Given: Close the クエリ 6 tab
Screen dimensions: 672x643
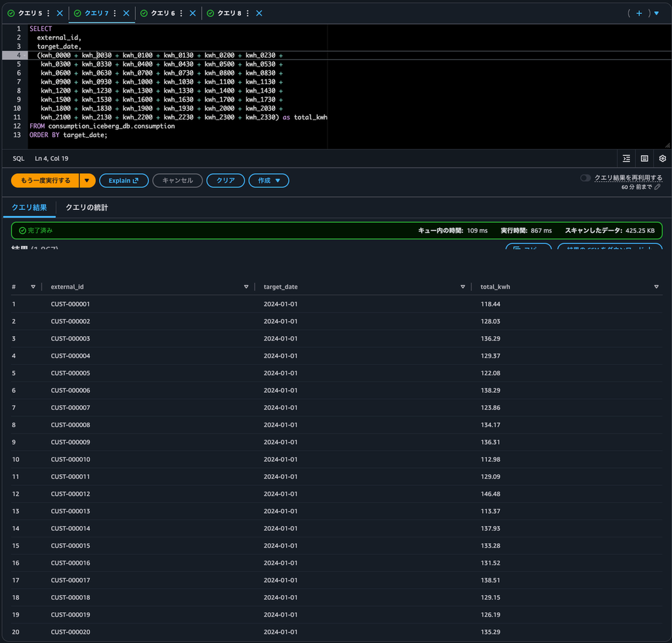Looking at the screenshot, I should pyautogui.click(x=193, y=13).
